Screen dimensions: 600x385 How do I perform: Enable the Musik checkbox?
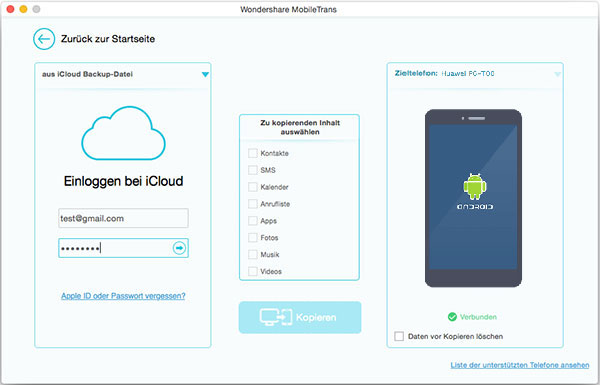253,254
